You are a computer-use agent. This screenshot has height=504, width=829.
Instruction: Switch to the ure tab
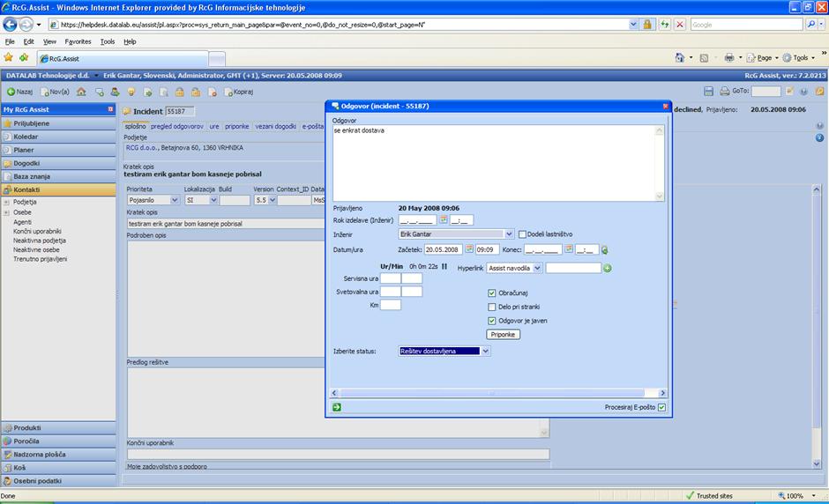coord(214,126)
